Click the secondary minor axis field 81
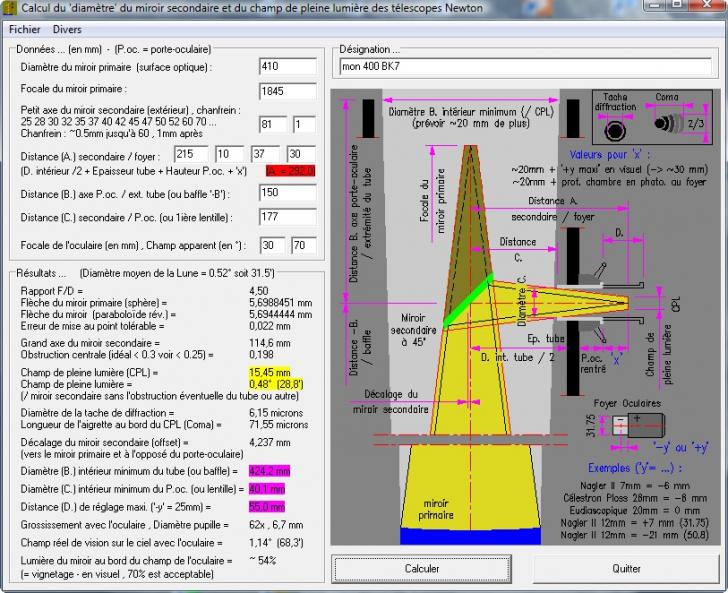This screenshot has height=593, width=728. [x=273, y=124]
